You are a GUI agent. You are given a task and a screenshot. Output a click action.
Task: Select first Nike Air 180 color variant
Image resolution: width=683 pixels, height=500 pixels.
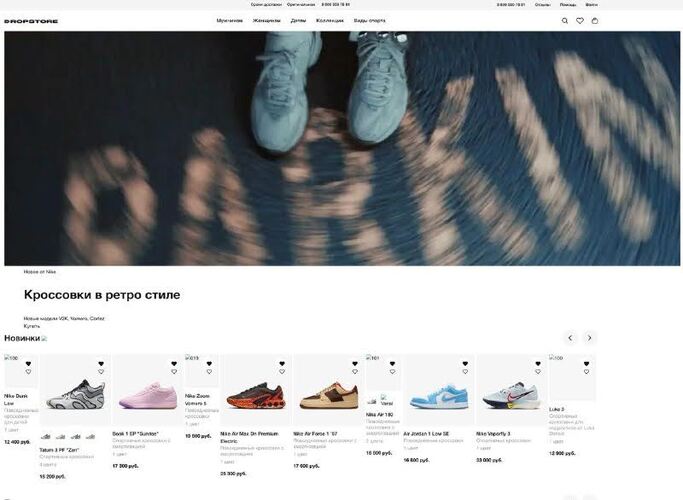point(372,401)
